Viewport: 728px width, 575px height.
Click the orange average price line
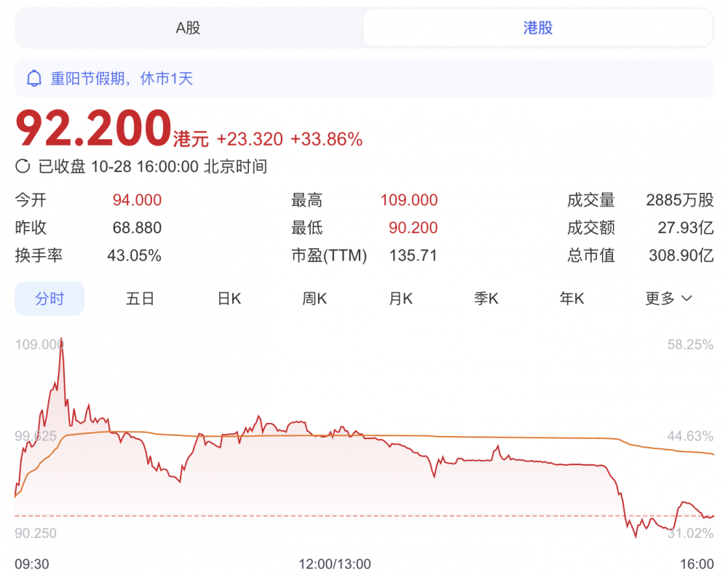pos(437,437)
